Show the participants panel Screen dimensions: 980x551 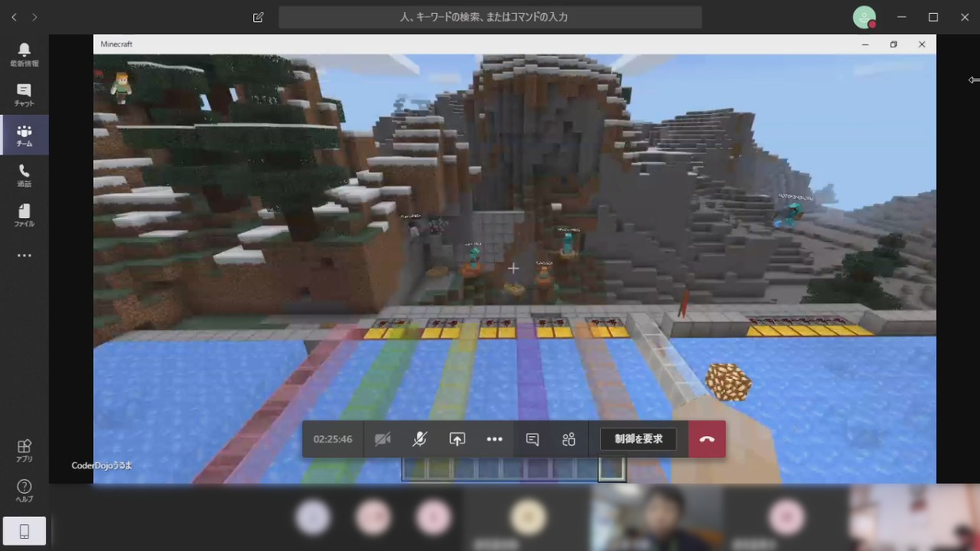[569, 439]
